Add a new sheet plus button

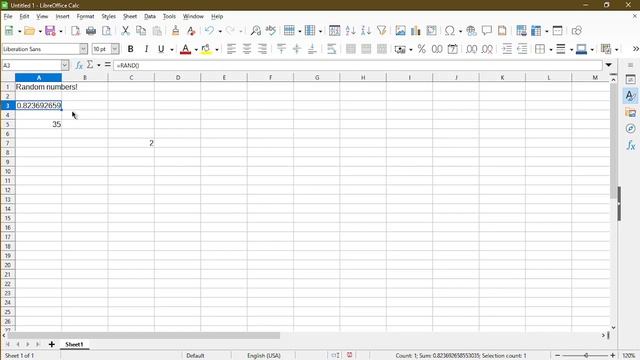(x=51, y=344)
